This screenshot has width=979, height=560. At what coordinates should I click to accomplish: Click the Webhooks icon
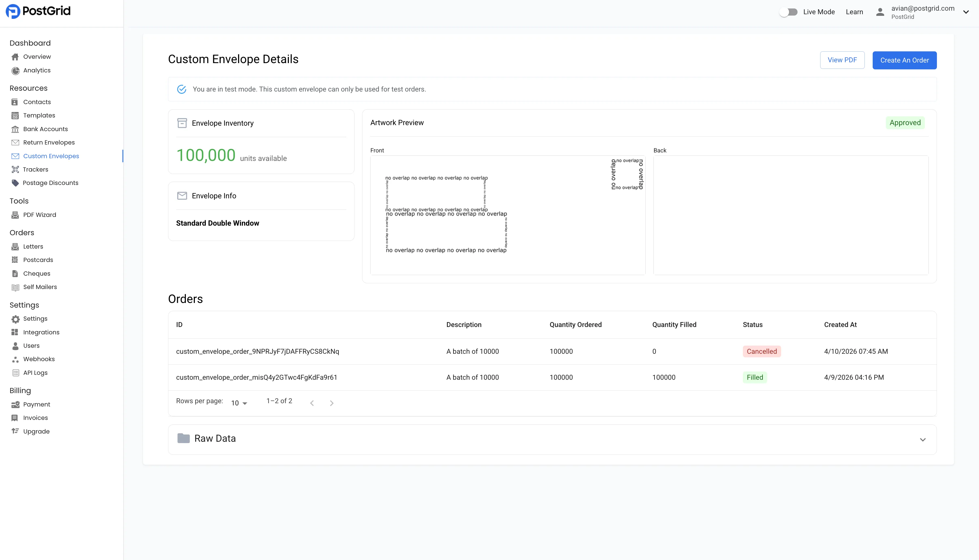click(x=15, y=359)
